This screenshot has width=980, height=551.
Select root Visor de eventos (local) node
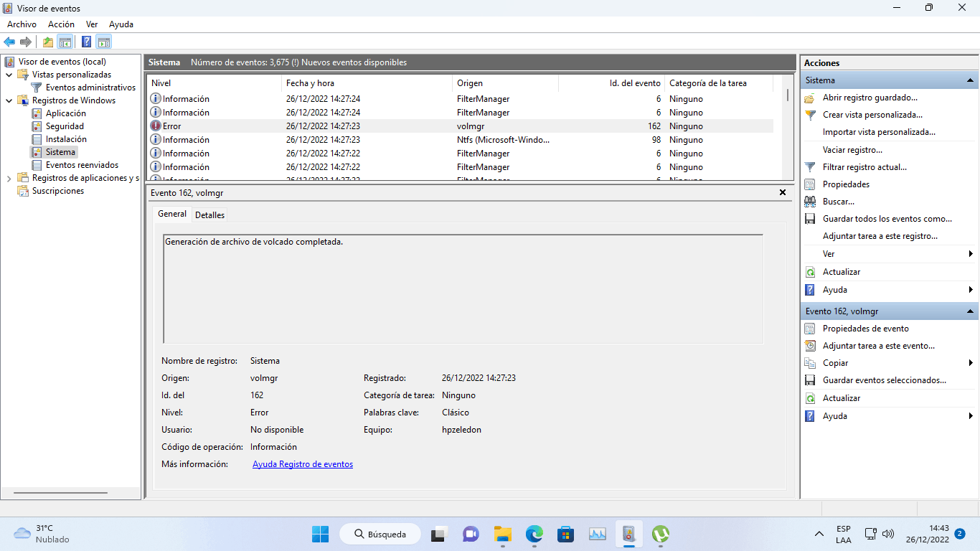(62, 62)
